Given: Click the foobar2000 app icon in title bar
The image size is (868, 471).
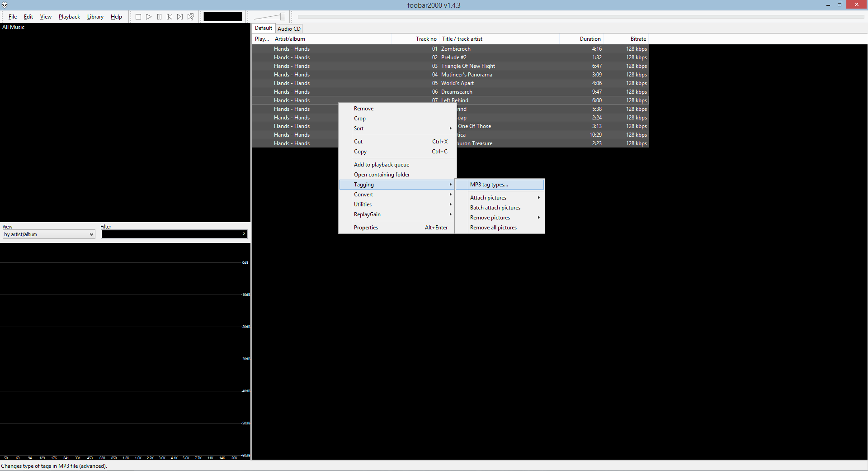Looking at the screenshot, I should [x=5, y=5].
